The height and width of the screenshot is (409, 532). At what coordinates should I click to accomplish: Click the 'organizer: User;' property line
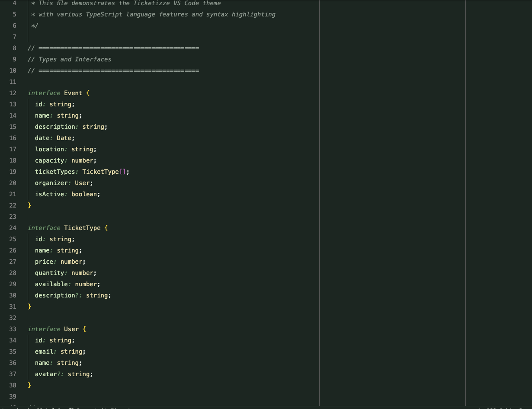64,183
